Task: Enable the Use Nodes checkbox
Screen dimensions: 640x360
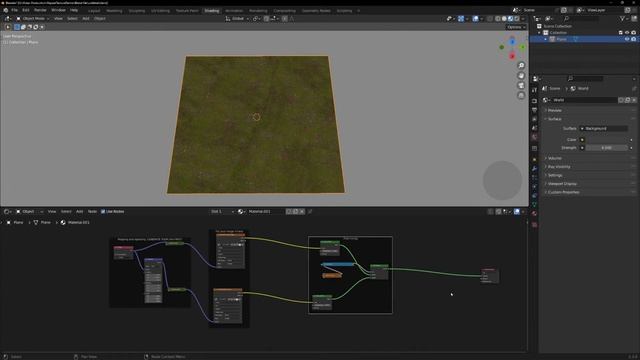Action: click(103, 212)
